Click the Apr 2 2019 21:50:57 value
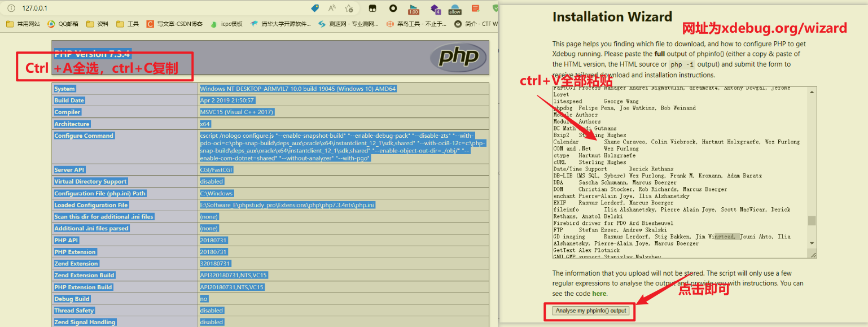 [227, 101]
